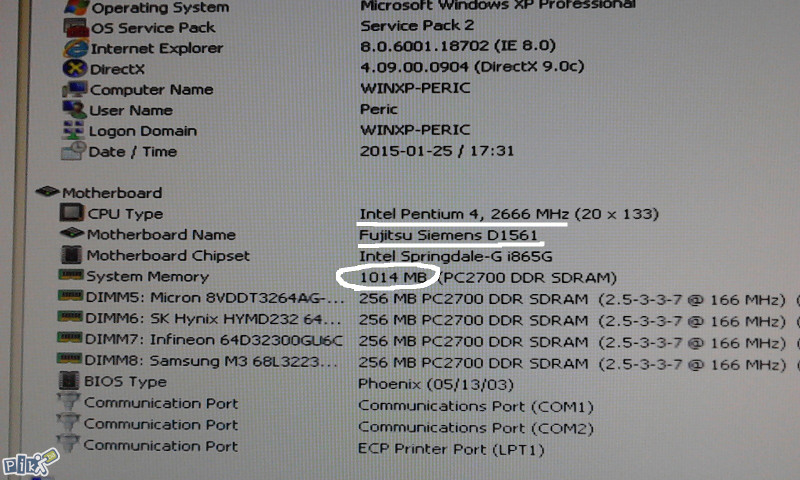This screenshot has height=480, width=800.
Task: Click the Motherboard Name icon
Action: [71, 233]
